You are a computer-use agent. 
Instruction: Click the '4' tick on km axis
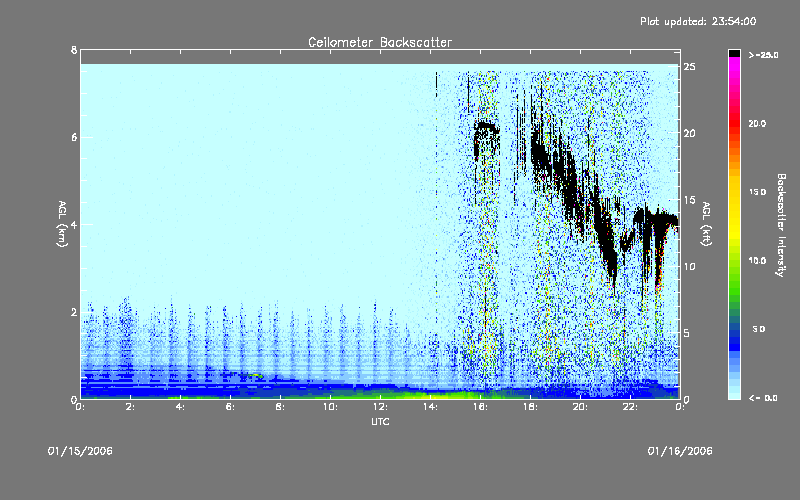(x=74, y=224)
